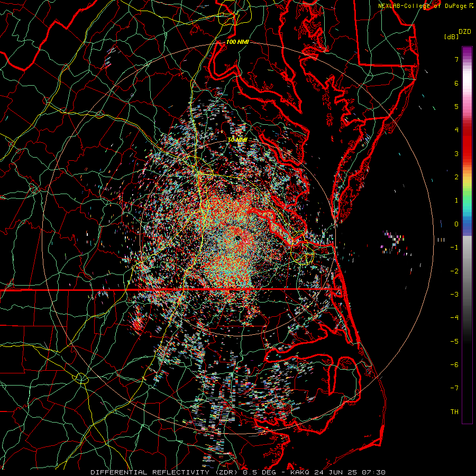Click the -7 value on color scale

click(454, 388)
